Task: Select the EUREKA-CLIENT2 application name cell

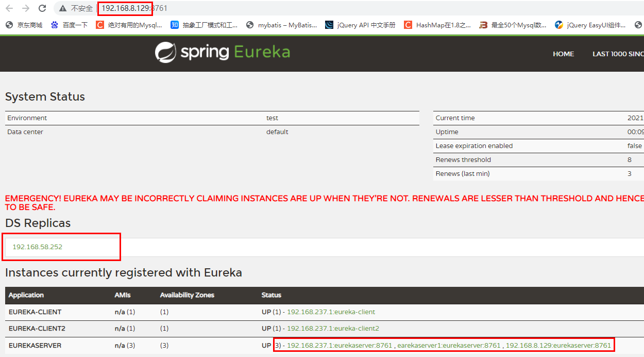Action: coord(37,328)
